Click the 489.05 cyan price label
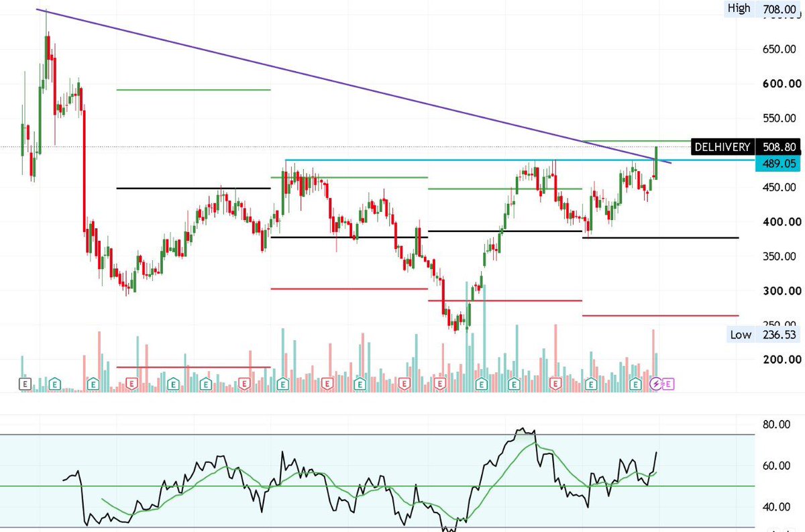This screenshot has width=805, height=532. [x=779, y=163]
